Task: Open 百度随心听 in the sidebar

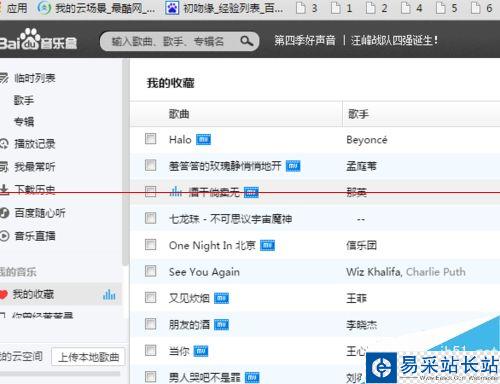Action: pos(40,213)
